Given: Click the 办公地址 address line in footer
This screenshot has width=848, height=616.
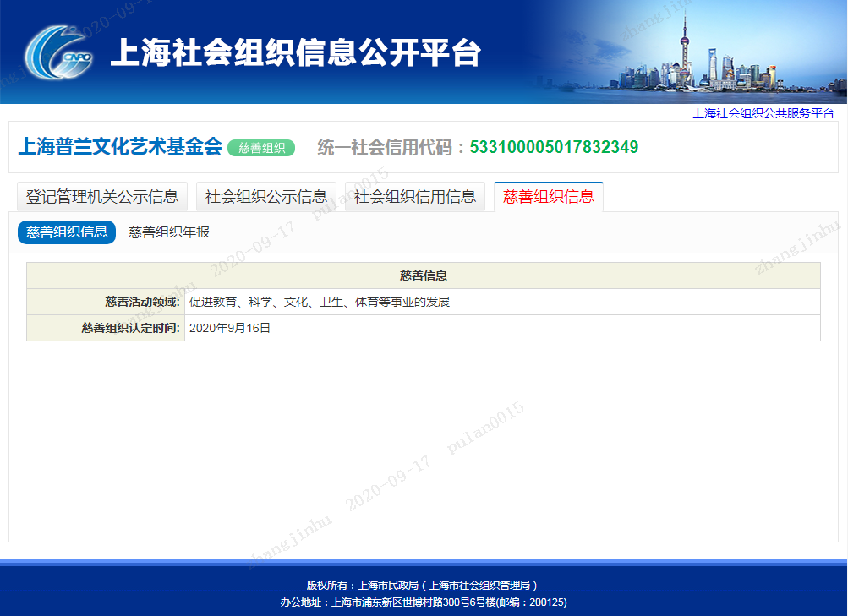Looking at the screenshot, I should tap(424, 602).
